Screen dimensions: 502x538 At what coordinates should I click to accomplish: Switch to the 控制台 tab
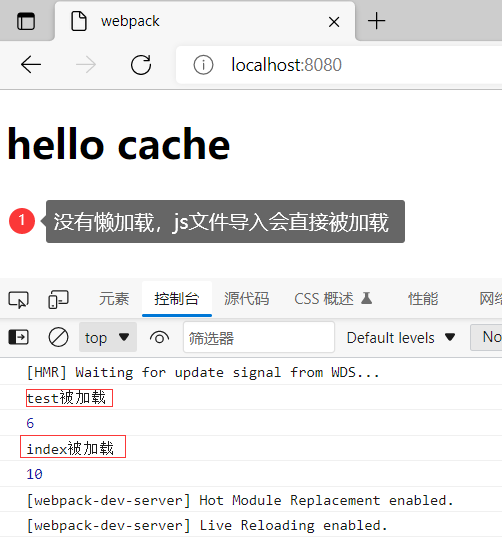[x=177, y=299]
